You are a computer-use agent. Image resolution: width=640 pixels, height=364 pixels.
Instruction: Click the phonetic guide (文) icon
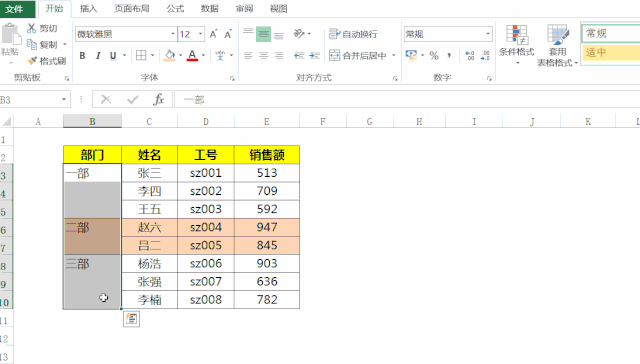(220, 55)
